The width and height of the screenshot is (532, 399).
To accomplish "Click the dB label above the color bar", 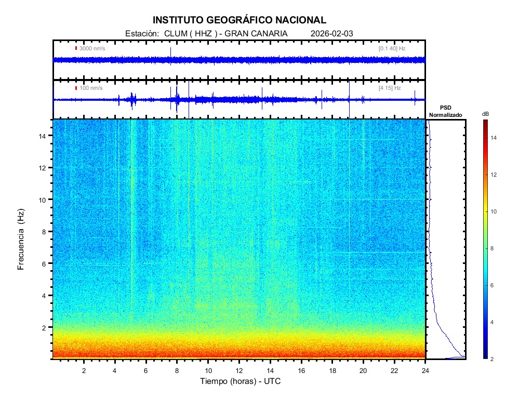I will click(x=485, y=114).
